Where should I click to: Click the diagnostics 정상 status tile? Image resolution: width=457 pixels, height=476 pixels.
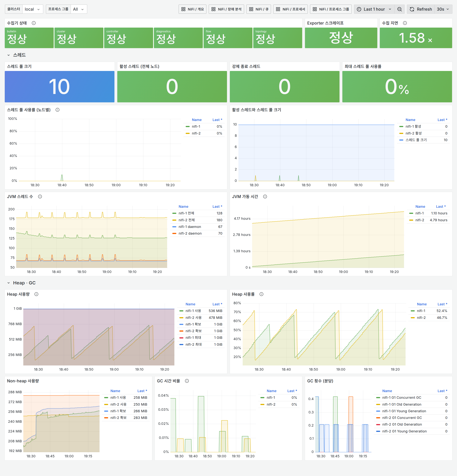pos(178,38)
